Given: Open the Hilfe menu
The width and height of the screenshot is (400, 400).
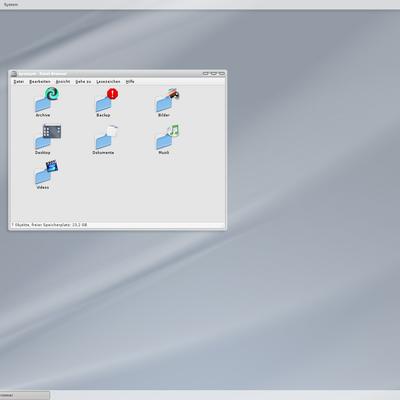Looking at the screenshot, I should point(130,82).
